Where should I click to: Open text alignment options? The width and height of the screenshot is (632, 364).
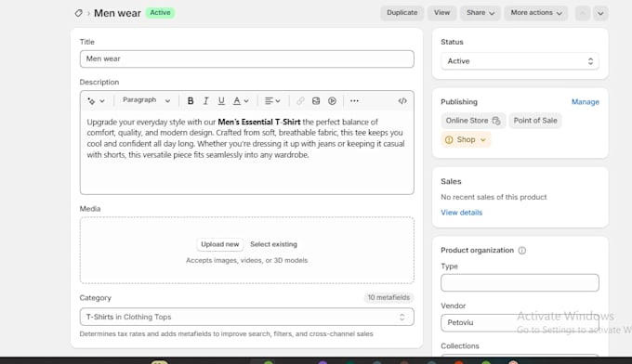(x=272, y=101)
